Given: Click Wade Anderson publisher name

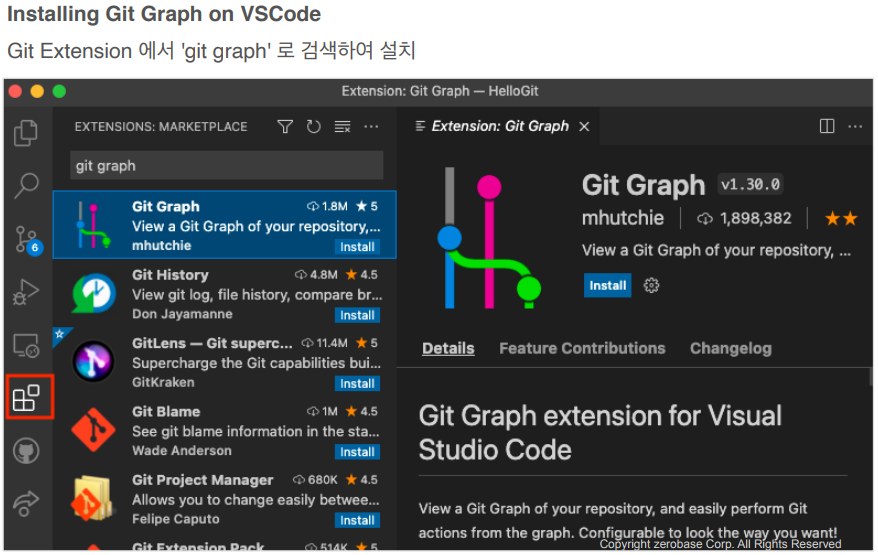Looking at the screenshot, I should point(182,451).
